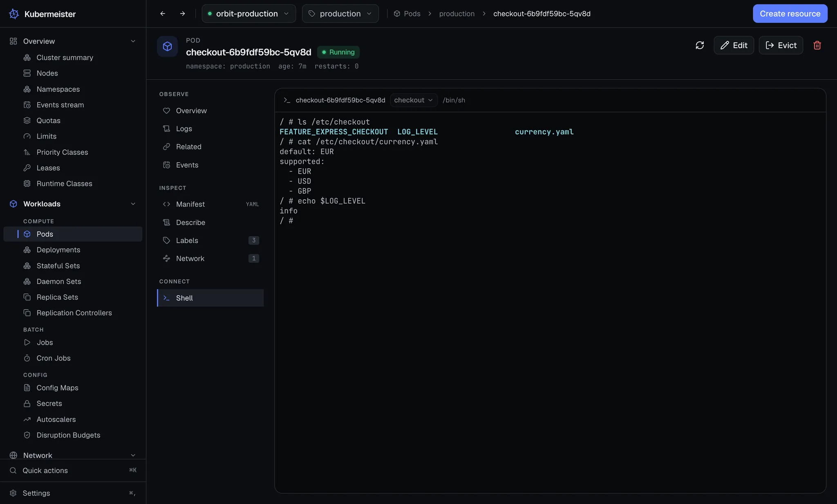Go forward with the right arrow

point(182,13)
